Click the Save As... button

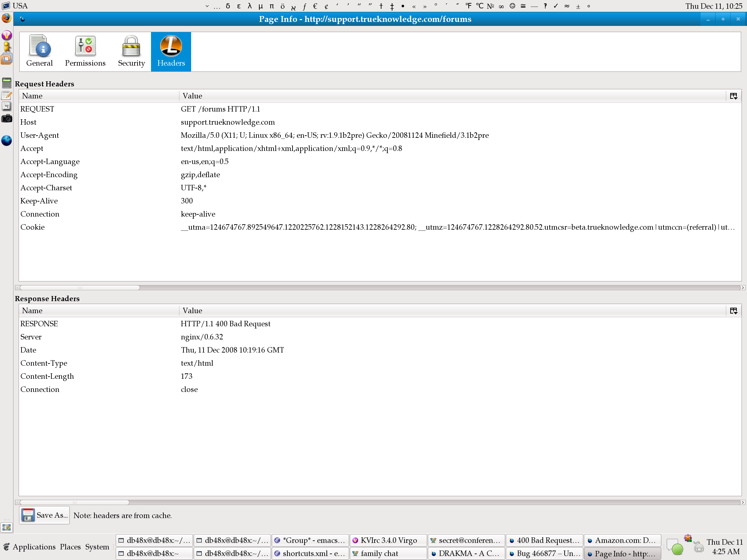point(44,515)
